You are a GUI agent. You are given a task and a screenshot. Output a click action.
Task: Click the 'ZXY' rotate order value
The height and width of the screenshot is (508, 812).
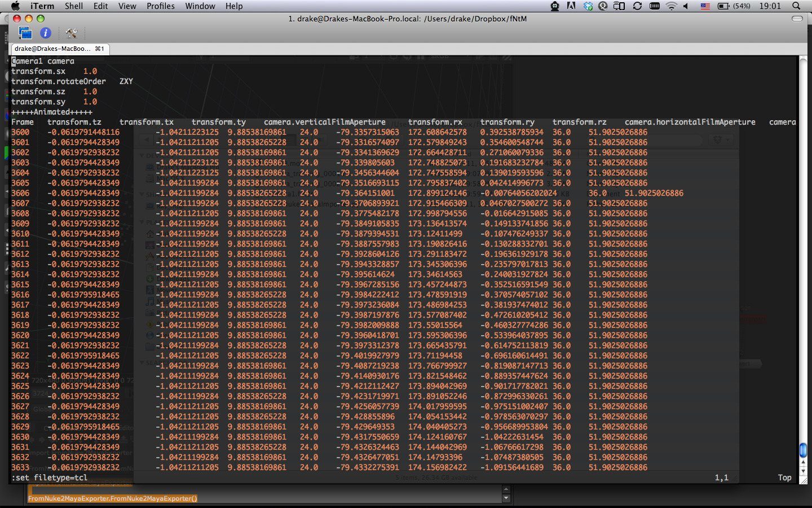126,81
